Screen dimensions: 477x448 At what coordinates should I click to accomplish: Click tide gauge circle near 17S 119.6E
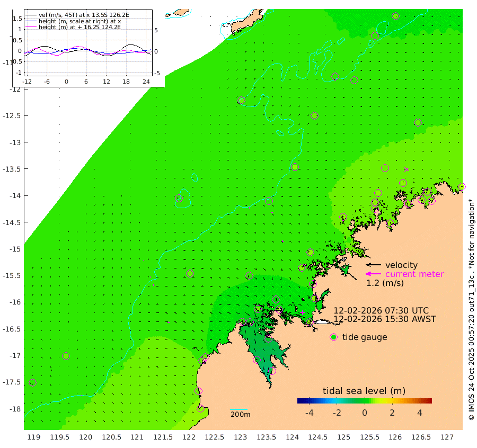(66, 356)
